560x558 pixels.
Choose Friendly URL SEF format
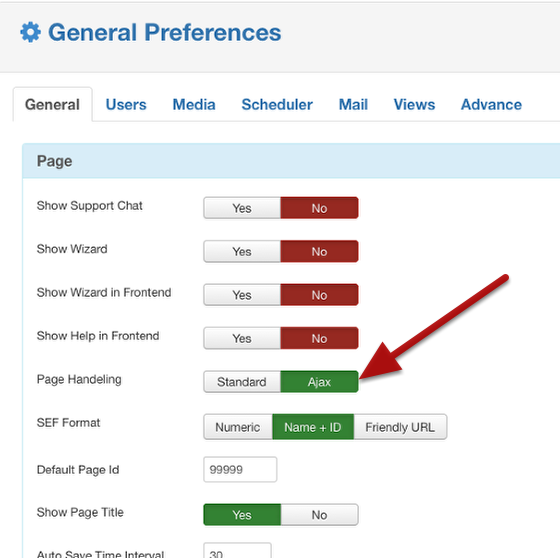pyautogui.click(x=400, y=427)
